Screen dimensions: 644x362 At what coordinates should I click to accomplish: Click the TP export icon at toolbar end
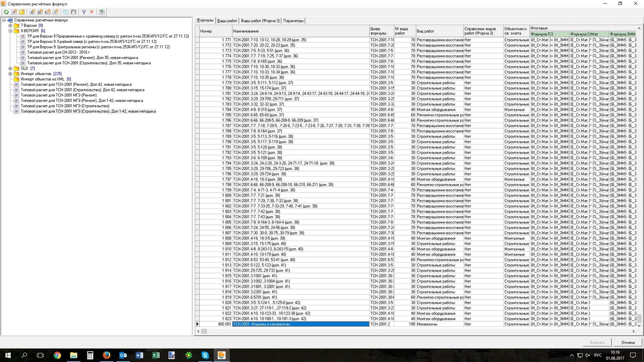point(102,12)
